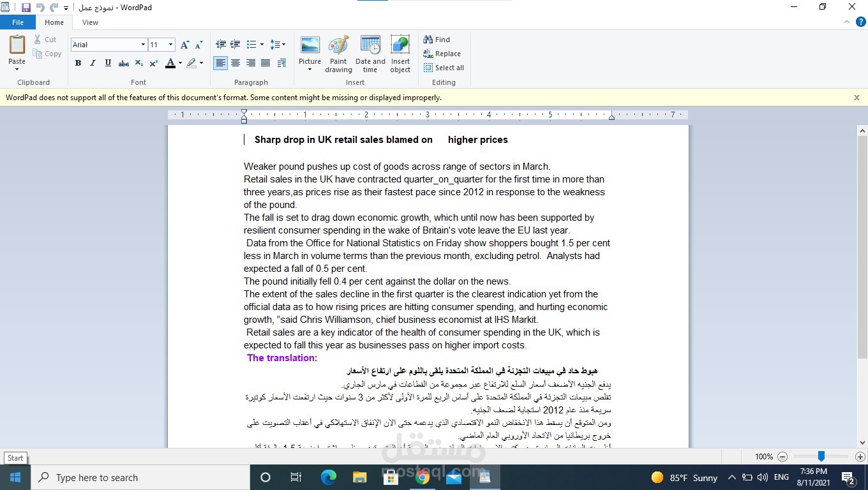Open the text color dropdown arrow
Screen dimensions: 868x490
coord(180,63)
